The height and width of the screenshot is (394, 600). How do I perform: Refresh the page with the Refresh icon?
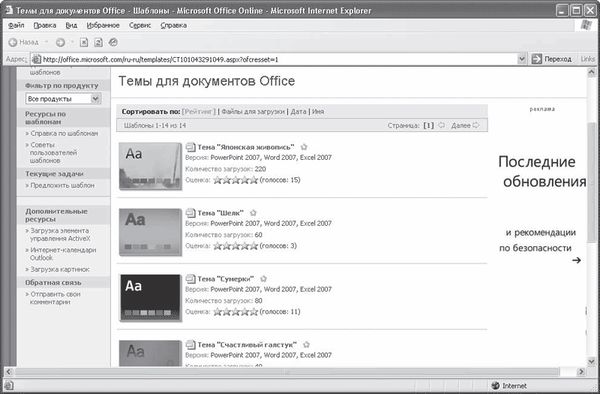[98, 42]
